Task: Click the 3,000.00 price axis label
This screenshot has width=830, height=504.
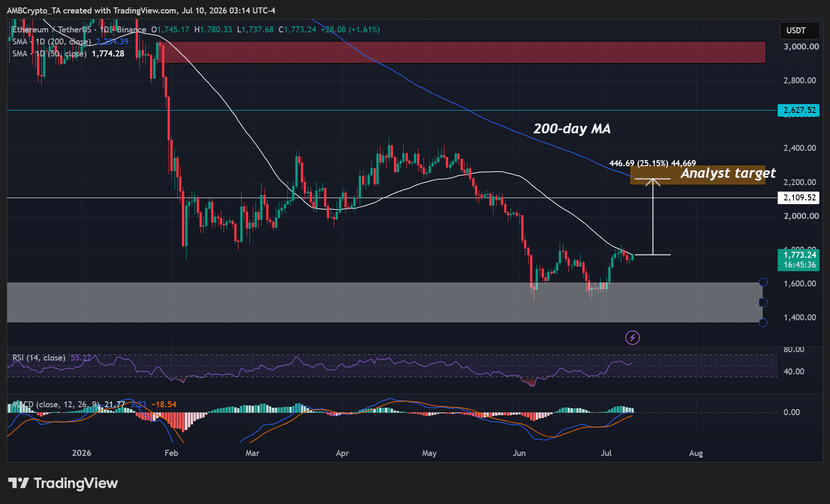Action: [801, 47]
